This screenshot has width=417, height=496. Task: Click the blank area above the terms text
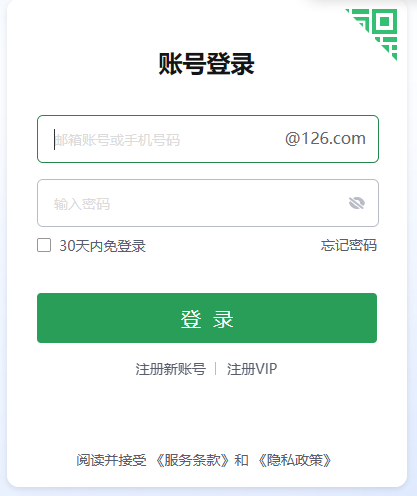(x=207, y=417)
